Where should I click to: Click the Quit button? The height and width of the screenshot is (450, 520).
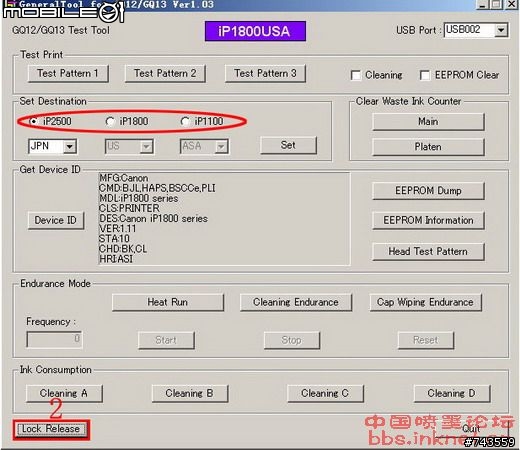coord(471,429)
